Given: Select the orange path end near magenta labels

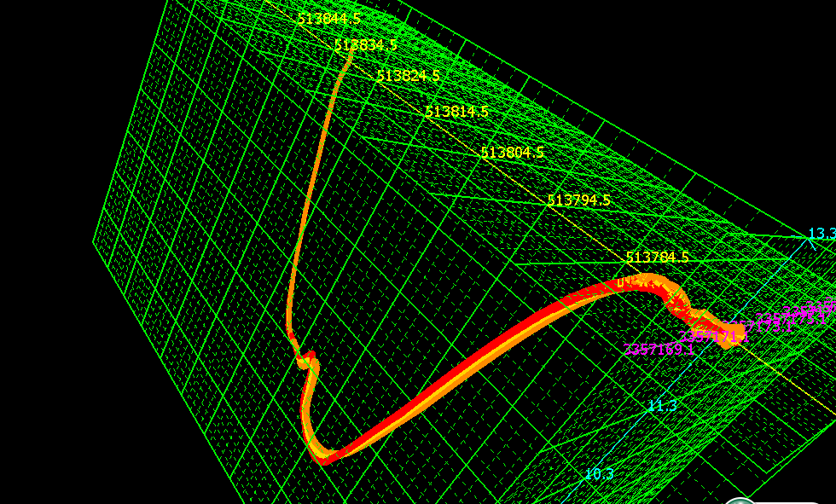Looking at the screenshot, I should tap(732, 331).
